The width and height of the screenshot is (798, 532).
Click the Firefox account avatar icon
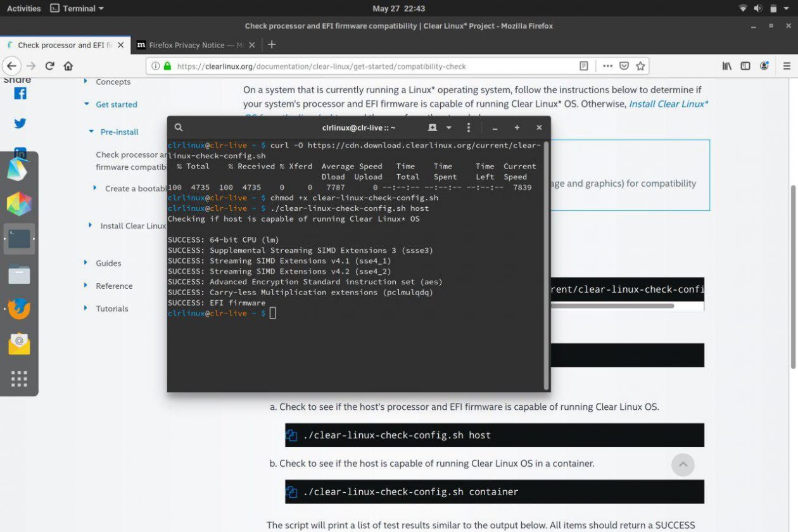point(764,66)
